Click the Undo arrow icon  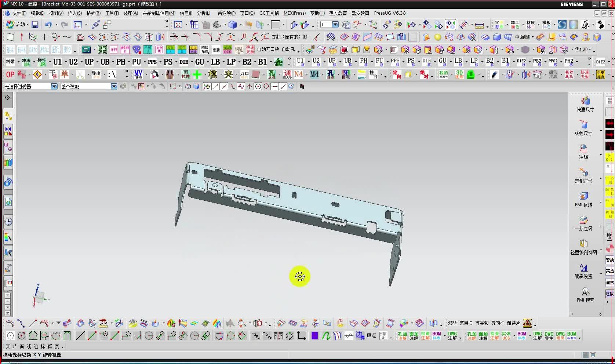tap(48, 25)
